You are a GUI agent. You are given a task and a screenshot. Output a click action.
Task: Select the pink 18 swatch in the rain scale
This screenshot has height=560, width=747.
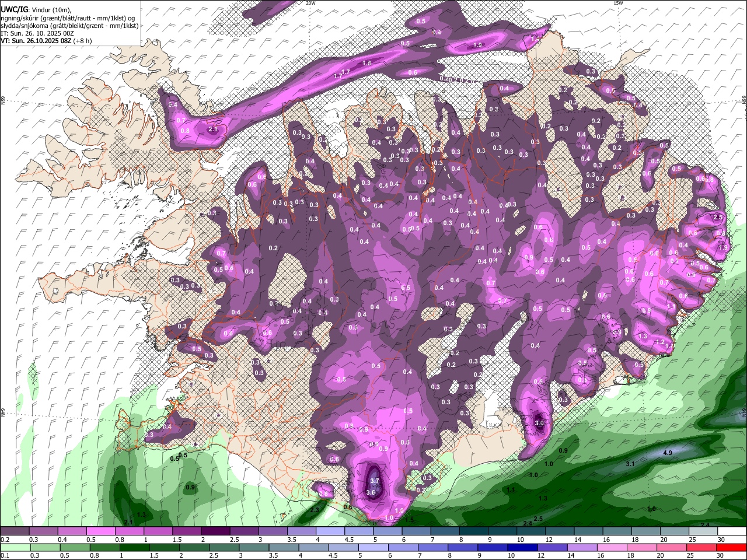coord(641,547)
